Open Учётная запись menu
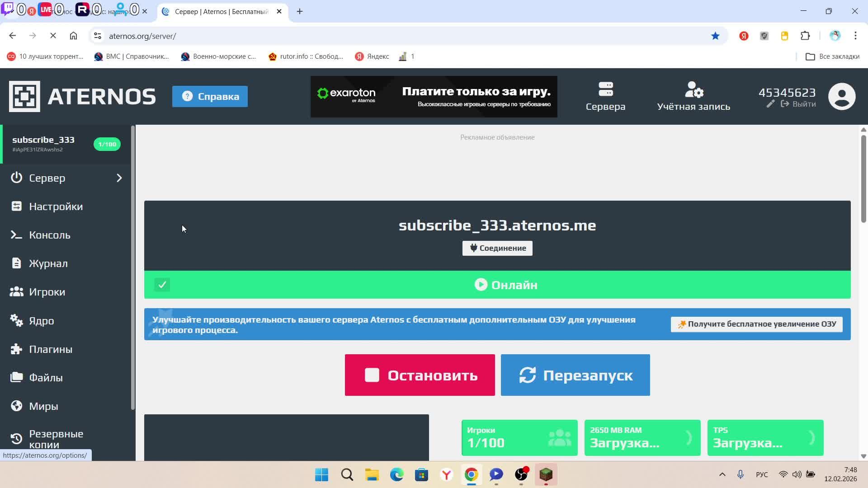Screen dimensions: 868x488 [693, 96]
